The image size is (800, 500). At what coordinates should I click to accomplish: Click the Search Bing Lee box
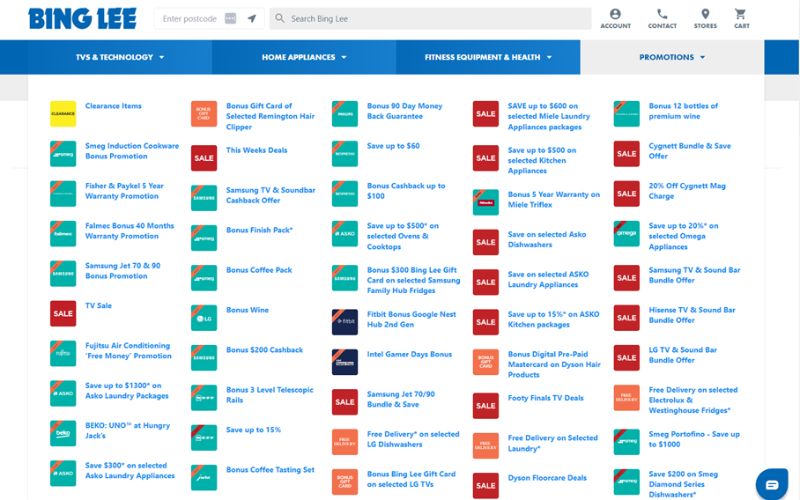click(430, 18)
